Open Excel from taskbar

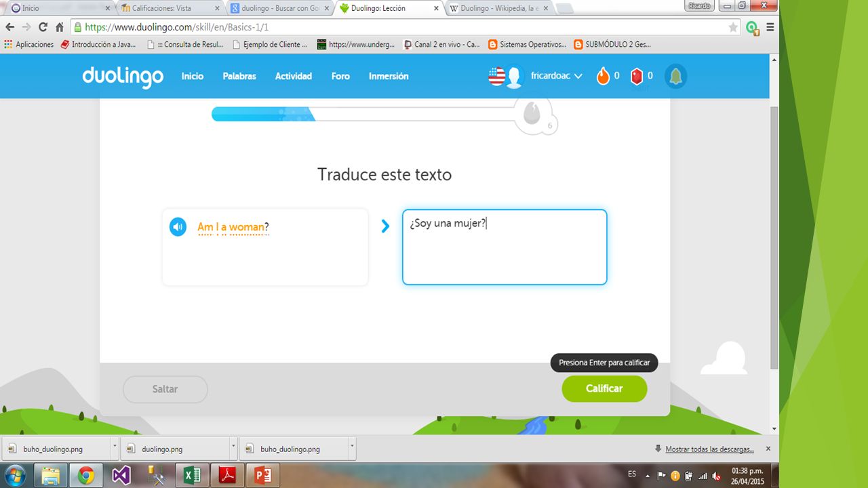tap(192, 475)
